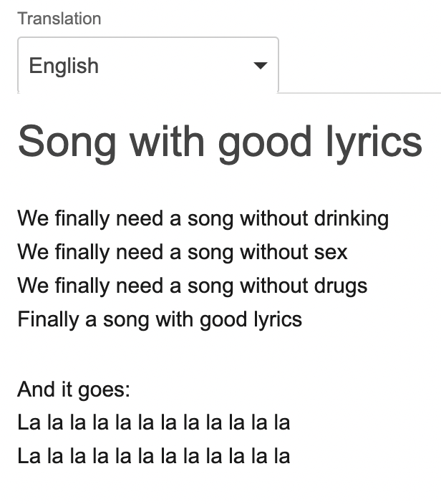Click the lyric line ending 'without drugs'
Image resolution: width=441 pixels, height=504 pixels.
coord(192,286)
